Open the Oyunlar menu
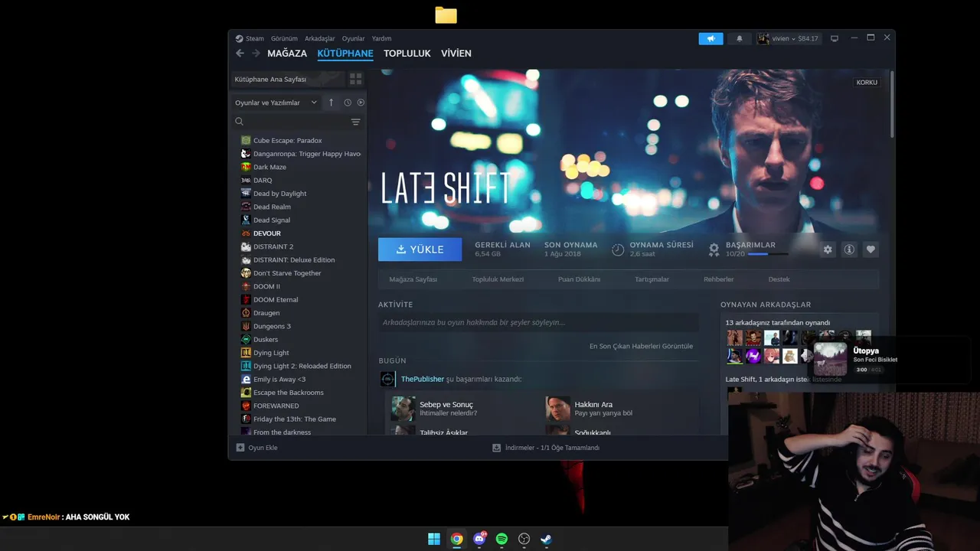The width and height of the screenshot is (980, 551). [x=353, y=38]
